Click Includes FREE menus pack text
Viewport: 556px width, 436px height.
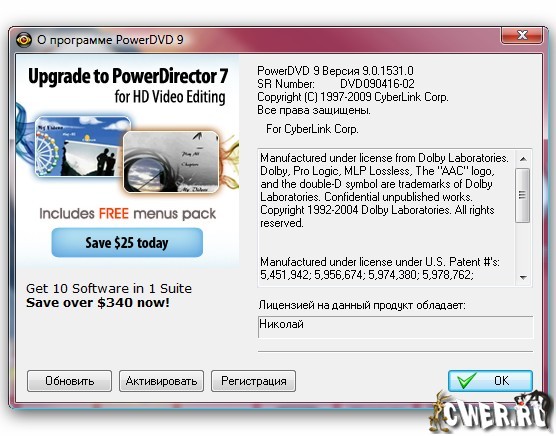[128, 214]
